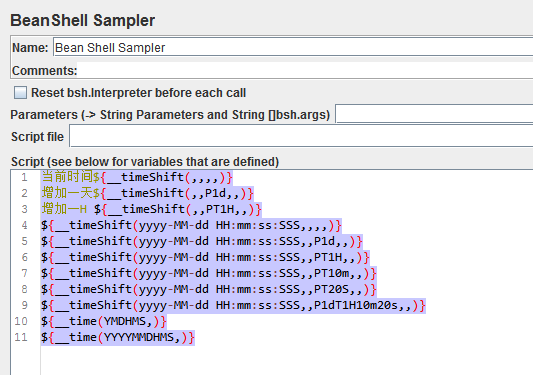Click line 7 timeShift PT10m
Screen dimensions: 533x375
[x=208, y=273]
